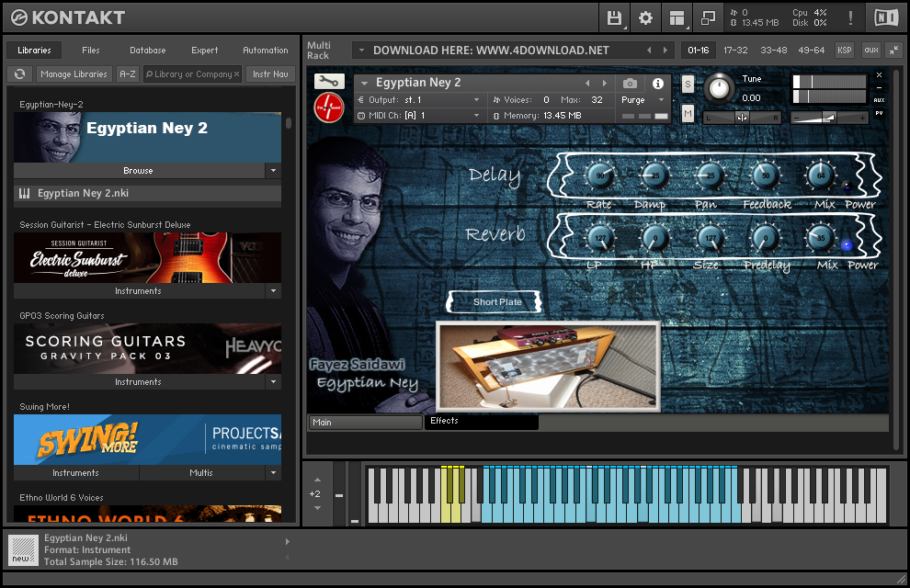Mute the Egyptian Ney 2 instrument
Screen dimensions: 910x588
tap(688, 113)
